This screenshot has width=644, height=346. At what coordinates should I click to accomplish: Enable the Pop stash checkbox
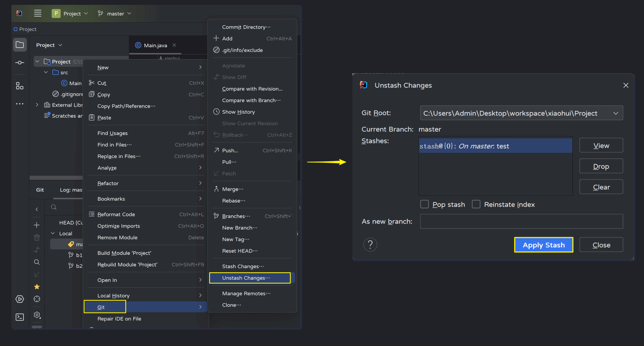click(425, 204)
